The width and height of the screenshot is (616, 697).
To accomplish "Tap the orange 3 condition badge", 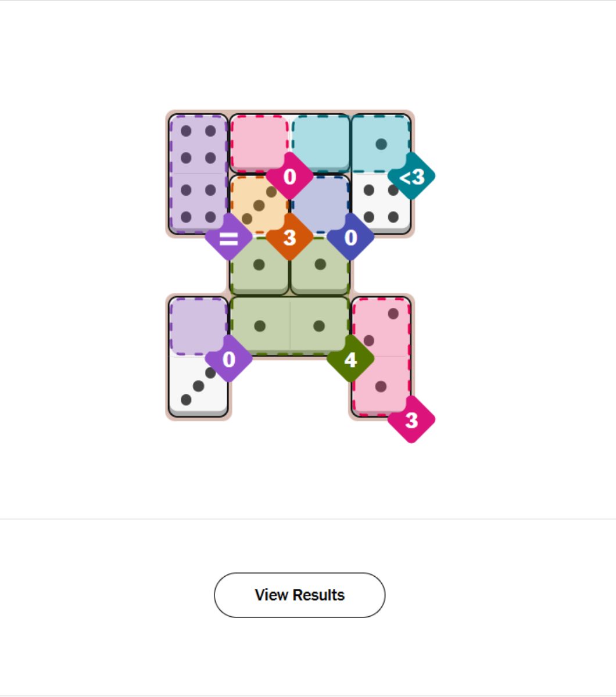I will click(289, 238).
